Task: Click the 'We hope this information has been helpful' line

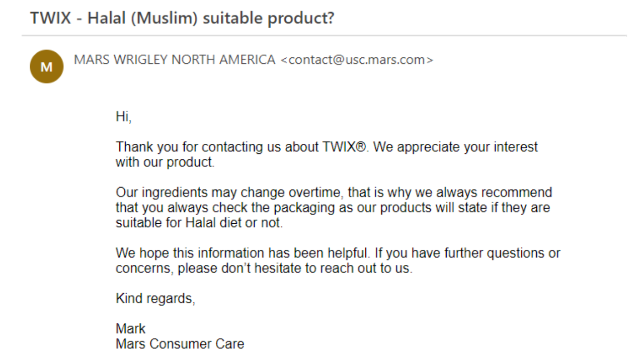Action: tap(338, 253)
